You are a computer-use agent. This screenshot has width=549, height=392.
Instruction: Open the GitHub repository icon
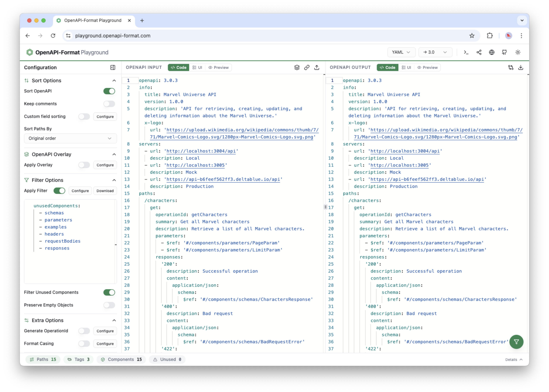point(504,52)
